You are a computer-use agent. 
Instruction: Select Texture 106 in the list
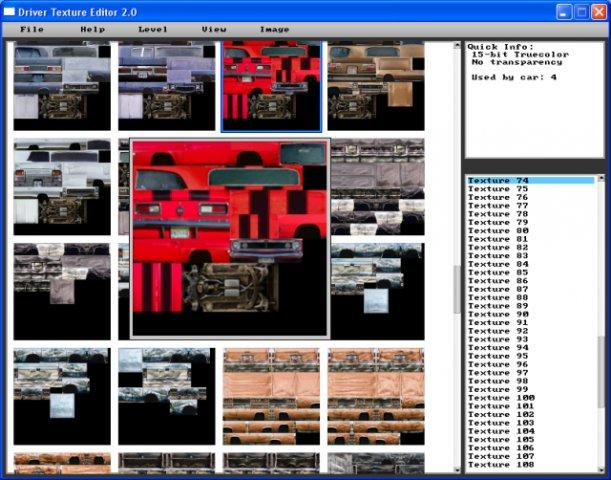[531, 448]
